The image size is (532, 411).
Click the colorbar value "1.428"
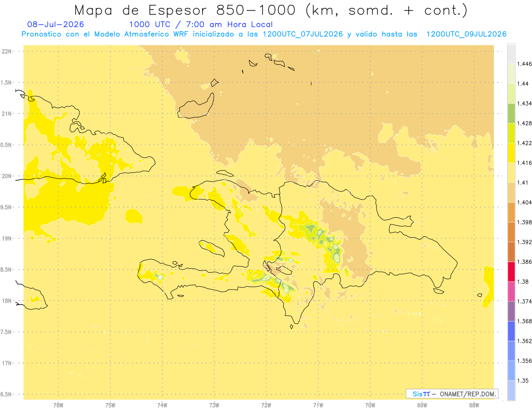coord(524,123)
